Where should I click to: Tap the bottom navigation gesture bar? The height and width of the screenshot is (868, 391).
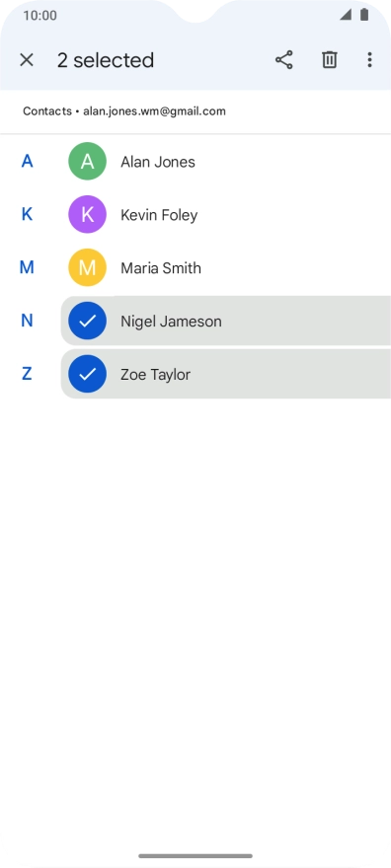[x=195, y=856]
